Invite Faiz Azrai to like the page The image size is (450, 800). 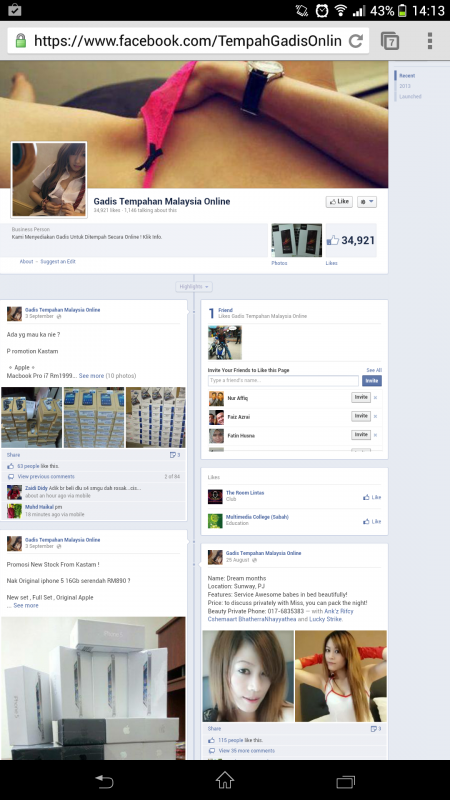361,416
